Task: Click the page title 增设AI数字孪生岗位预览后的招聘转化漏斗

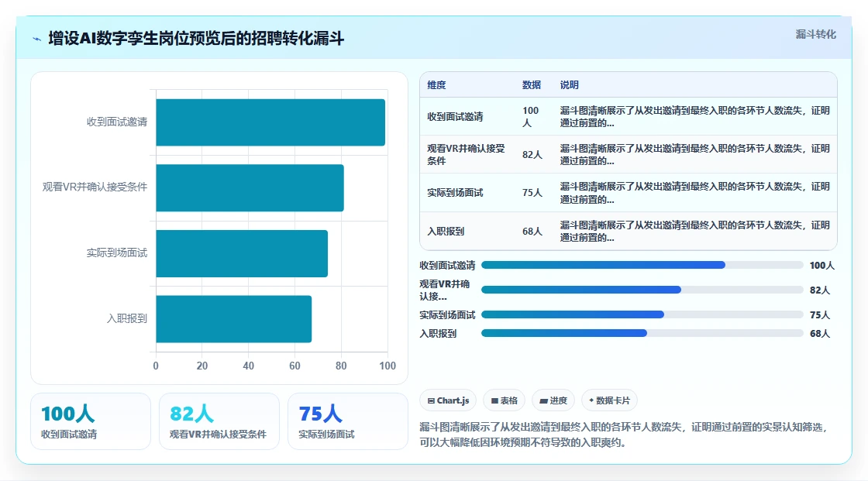Action: click(x=196, y=38)
